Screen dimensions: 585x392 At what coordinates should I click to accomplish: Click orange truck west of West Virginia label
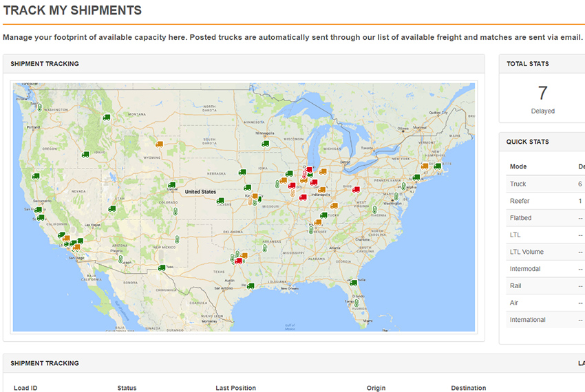click(334, 206)
